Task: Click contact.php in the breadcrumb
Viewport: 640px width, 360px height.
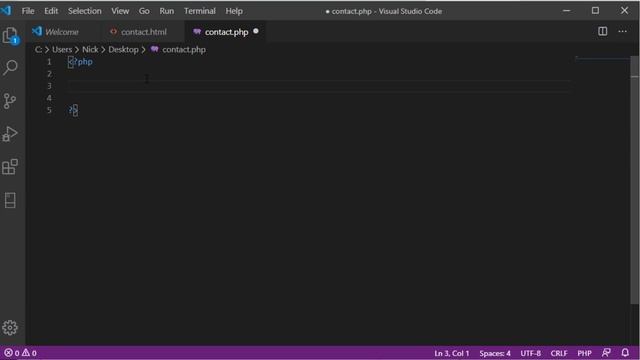Action: pos(184,49)
